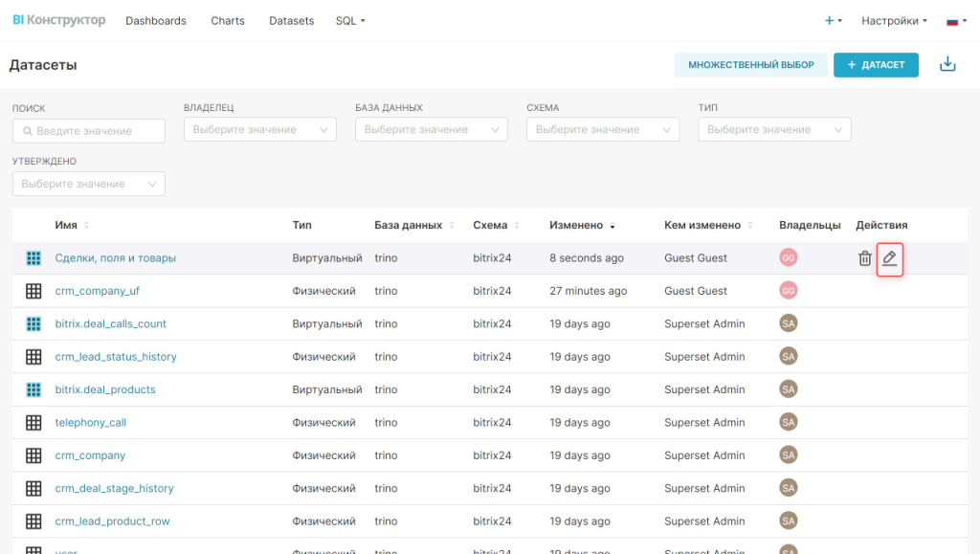Expand the SQL menu
980x554 pixels.
[x=350, y=21]
